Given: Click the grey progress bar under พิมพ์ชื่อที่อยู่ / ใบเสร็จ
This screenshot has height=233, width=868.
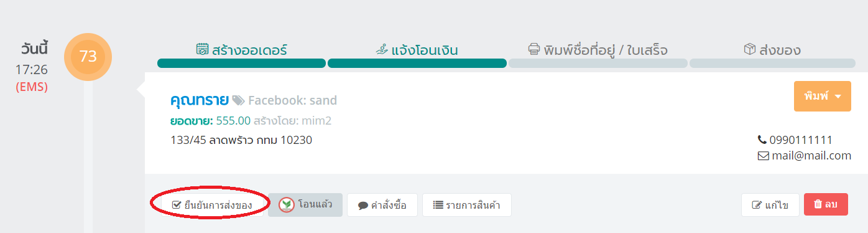Looking at the screenshot, I should click(x=598, y=63).
